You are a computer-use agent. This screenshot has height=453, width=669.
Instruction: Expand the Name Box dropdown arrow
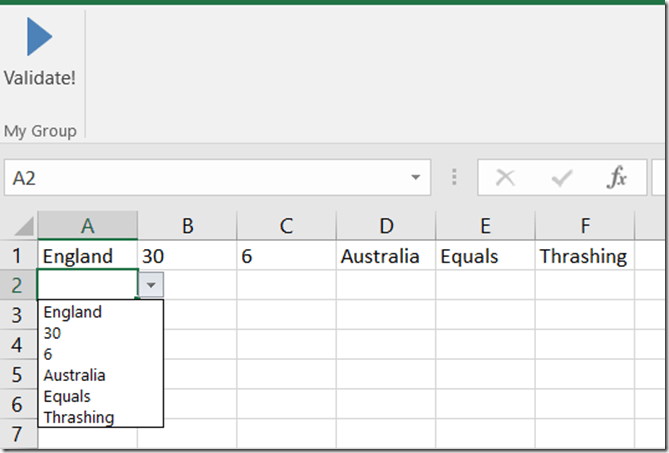[x=415, y=179]
